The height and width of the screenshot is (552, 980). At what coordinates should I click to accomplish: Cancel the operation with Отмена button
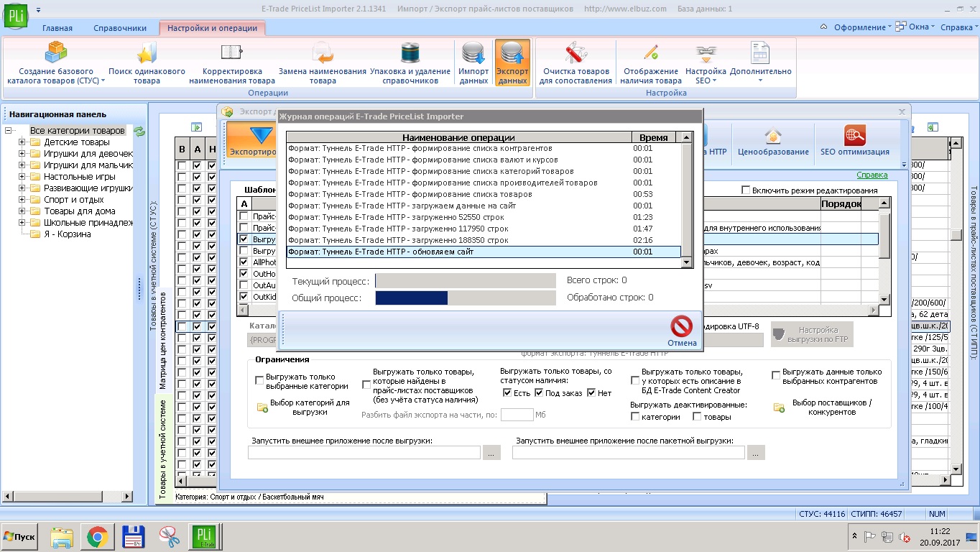(x=681, y=331)
